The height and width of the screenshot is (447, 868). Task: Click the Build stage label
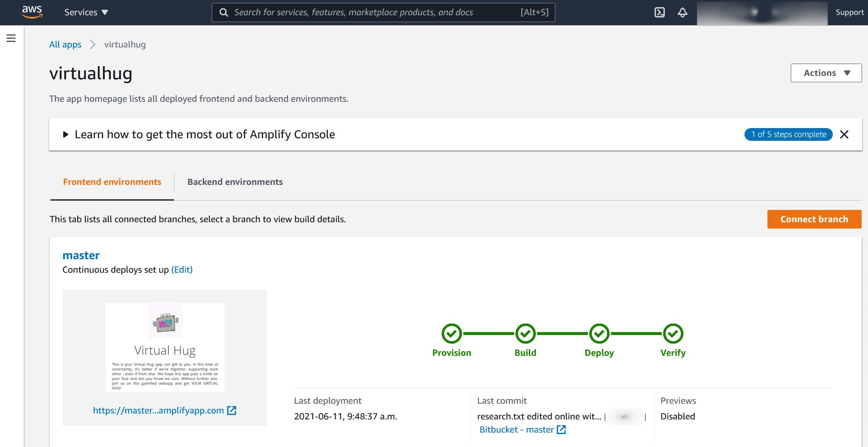526,353
